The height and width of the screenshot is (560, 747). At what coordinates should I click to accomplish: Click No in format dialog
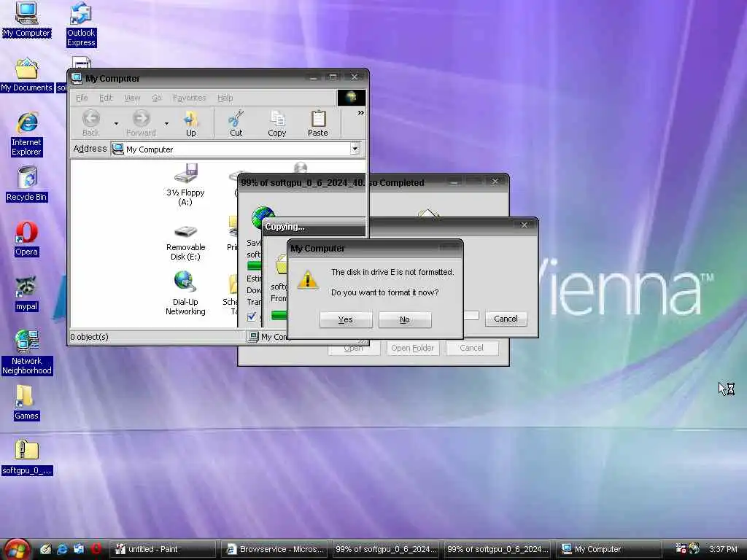point(405,319)
